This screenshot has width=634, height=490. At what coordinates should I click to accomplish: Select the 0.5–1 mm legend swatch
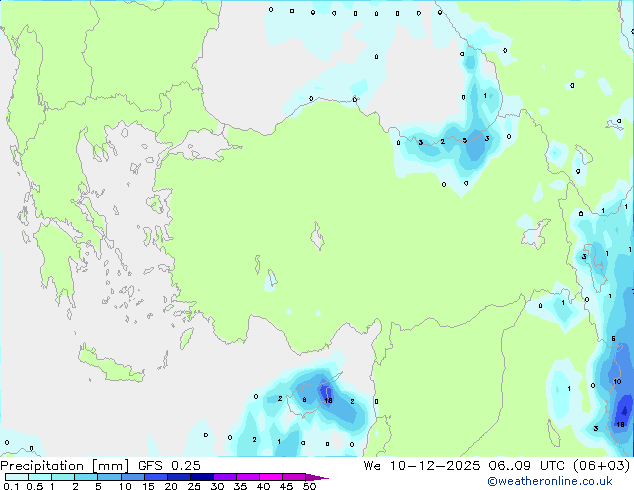pos(40,477)
